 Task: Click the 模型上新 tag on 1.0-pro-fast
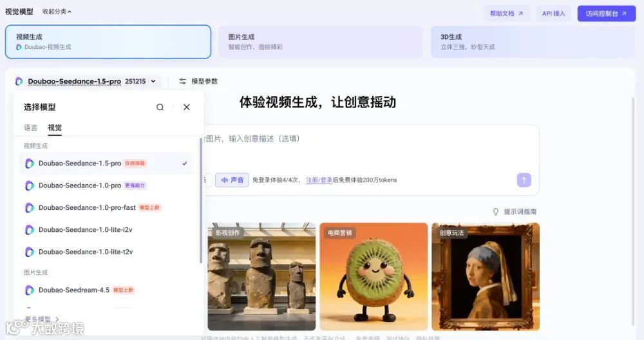point(149,208)
